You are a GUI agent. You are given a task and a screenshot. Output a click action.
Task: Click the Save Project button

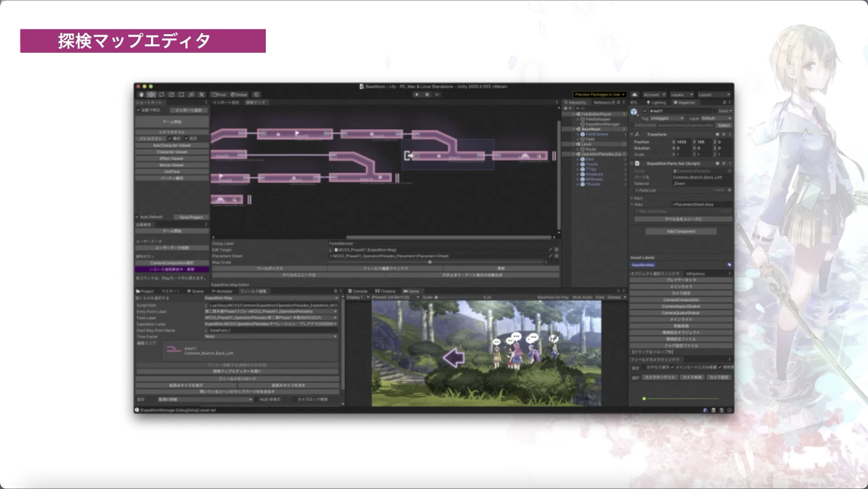coord(191,217)
